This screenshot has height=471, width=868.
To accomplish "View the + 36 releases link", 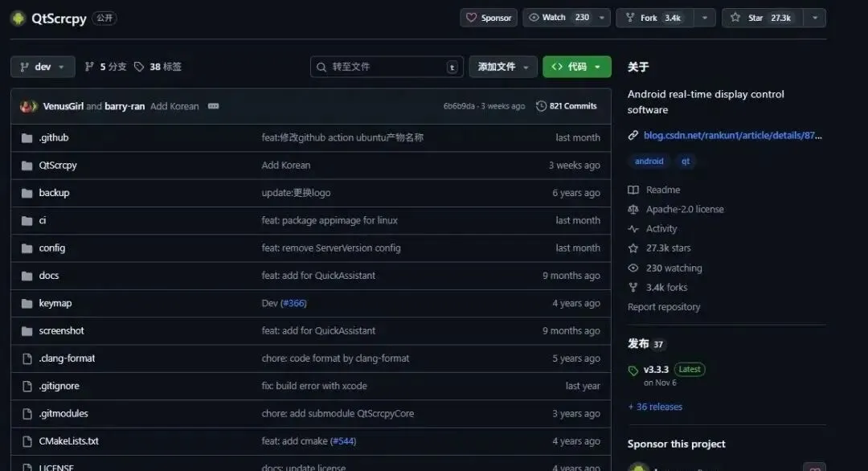I will pyautogui.click(x=655, y=407).
